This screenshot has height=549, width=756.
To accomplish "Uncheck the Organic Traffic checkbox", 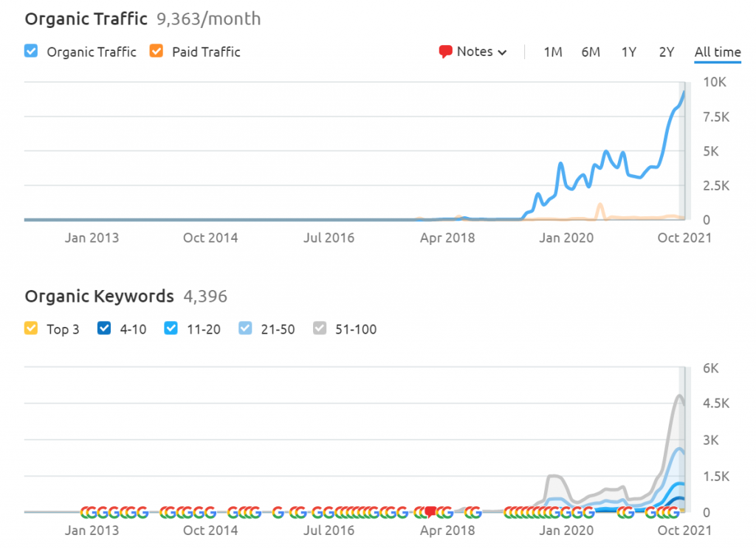I will point(31,52).
